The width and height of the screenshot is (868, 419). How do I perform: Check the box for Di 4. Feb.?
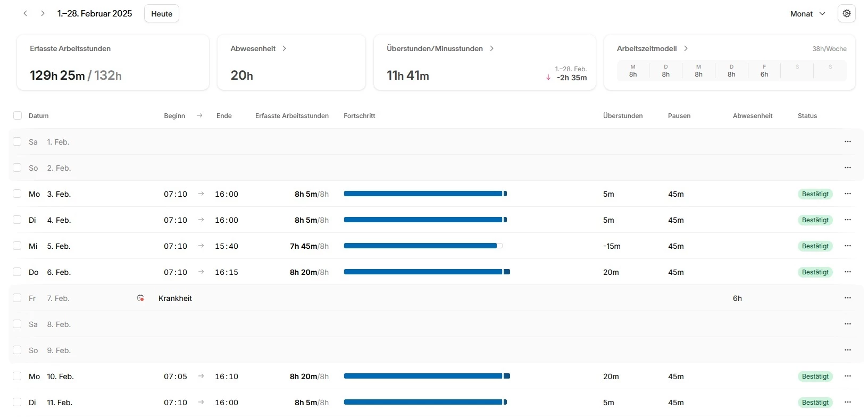[x=17, y=220]
